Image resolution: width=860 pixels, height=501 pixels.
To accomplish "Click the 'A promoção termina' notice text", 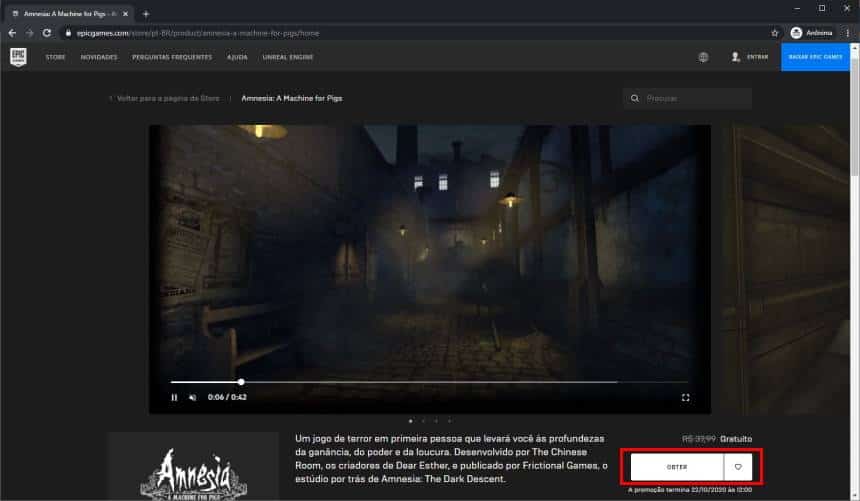I will coord(690,489).
